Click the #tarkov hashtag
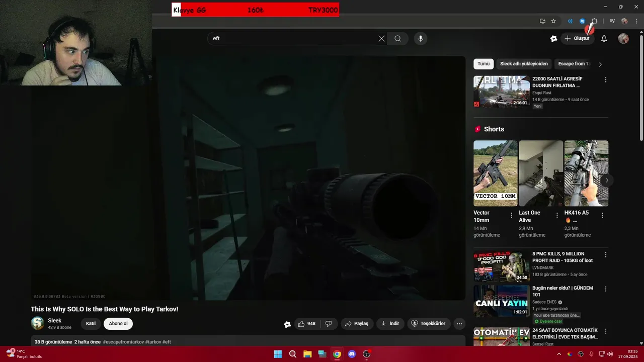The image size is (644, 362). (x=152, y=342)
